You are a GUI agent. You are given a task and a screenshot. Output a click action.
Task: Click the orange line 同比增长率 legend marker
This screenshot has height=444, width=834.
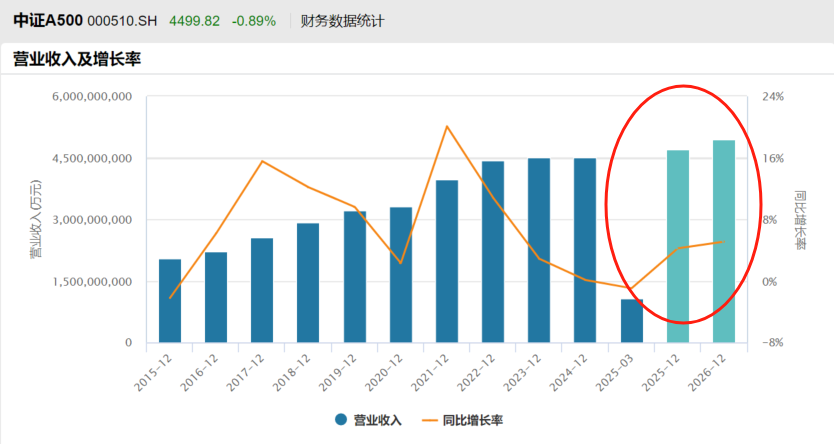(x=426, y=420)
